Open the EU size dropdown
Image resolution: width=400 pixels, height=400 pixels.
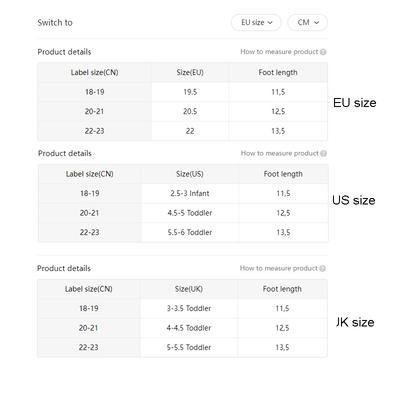tap(256, 22)
